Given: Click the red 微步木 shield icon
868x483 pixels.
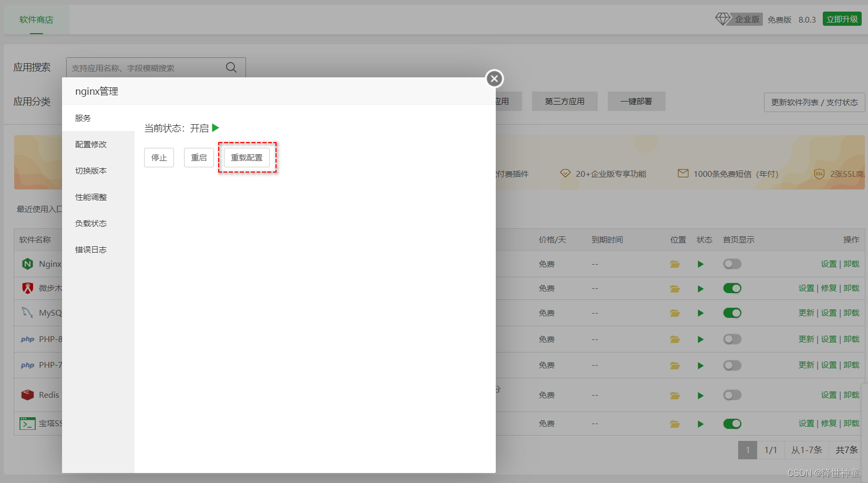Looking at the screenshot, I should tap(27, 288).
